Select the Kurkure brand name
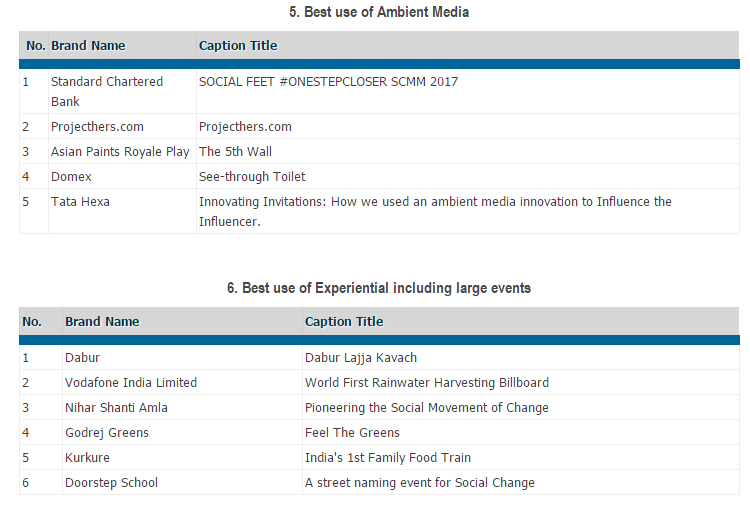 click(87, 458)
